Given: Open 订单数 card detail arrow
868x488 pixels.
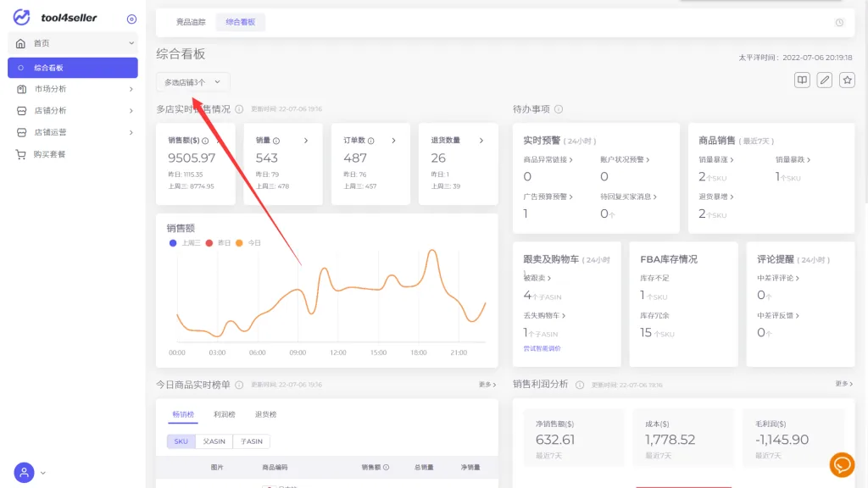Looking at the screenshot, I should click(393, 141).
